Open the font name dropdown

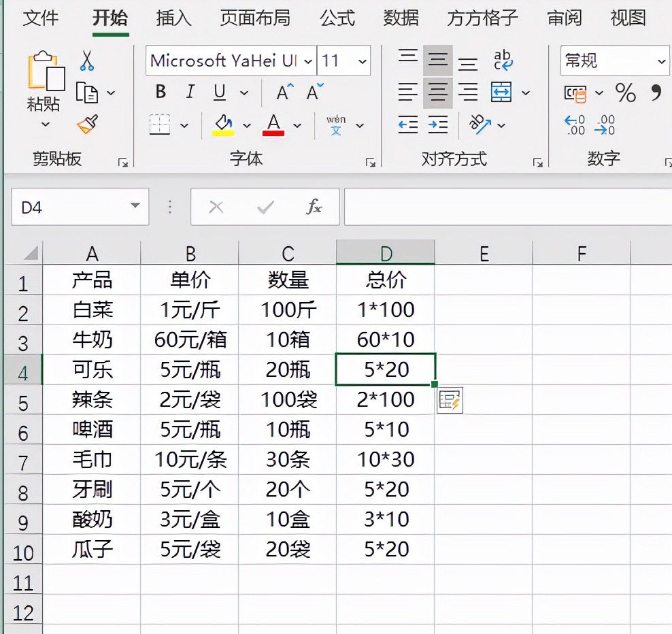pyautogui.click(x=307, y=61)
